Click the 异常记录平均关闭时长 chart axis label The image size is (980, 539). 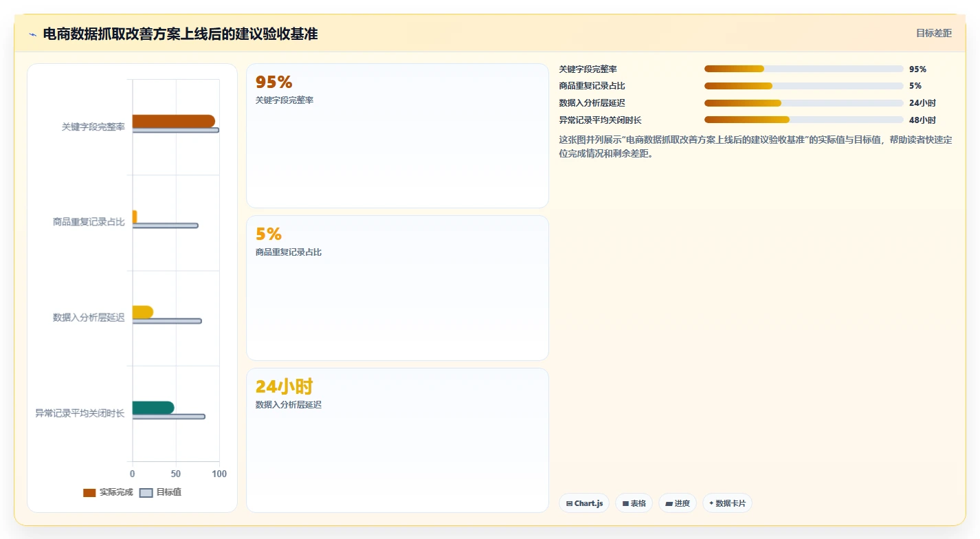tap(80, 413)
